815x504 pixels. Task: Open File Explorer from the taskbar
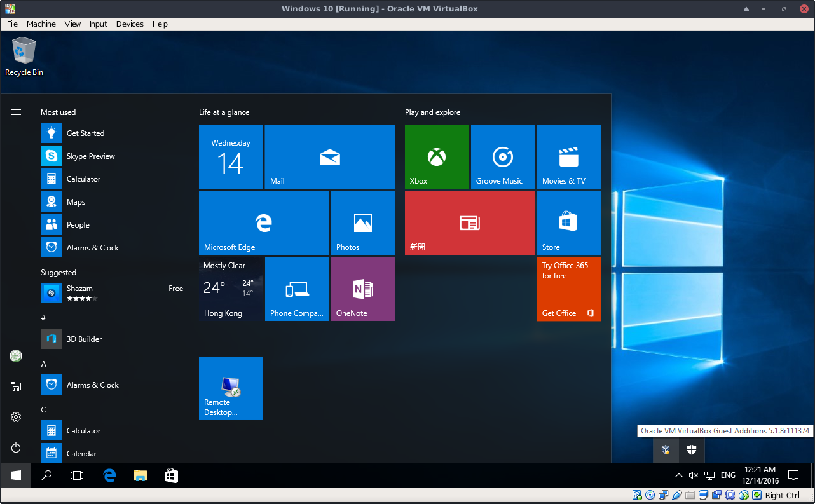coord(140,475)
